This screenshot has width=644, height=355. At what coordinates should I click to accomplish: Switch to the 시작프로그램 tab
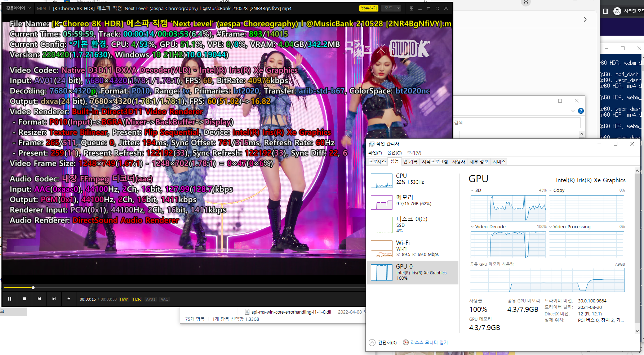[x=435, y=162]
